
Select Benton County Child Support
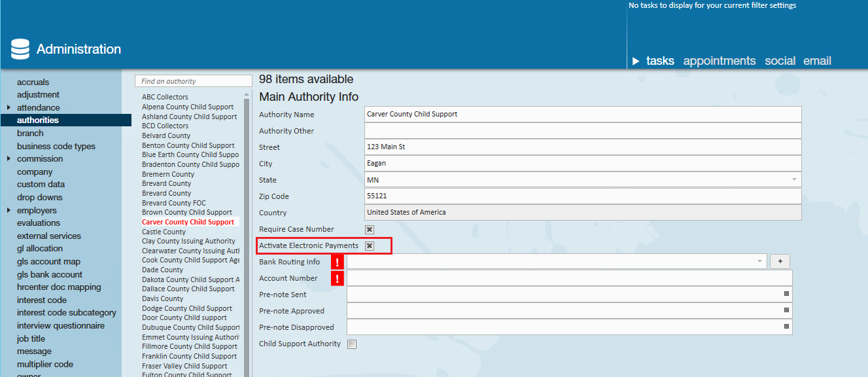click(x=188, y=145)
